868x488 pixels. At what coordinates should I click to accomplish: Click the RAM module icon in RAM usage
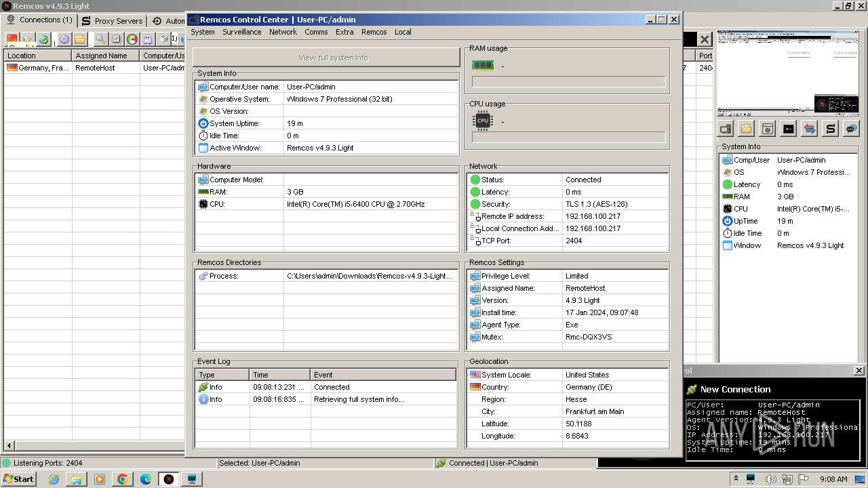pyautogui.click(x=483, y=65)
